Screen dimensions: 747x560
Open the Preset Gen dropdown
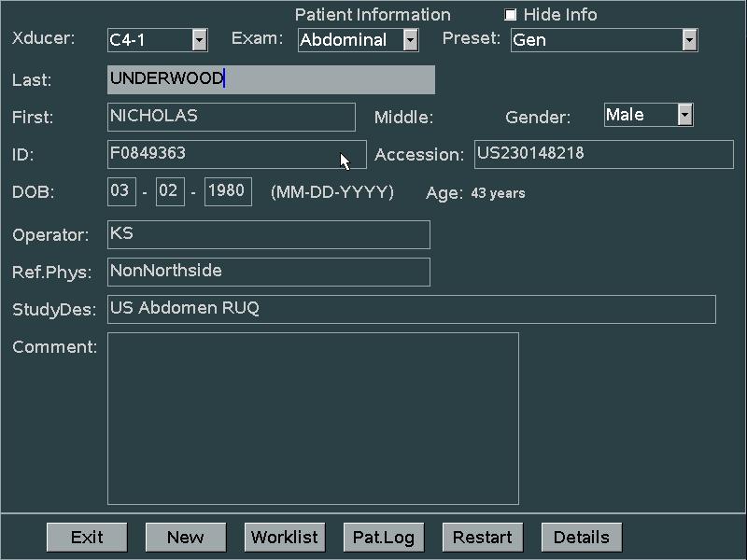pos(689,40)
